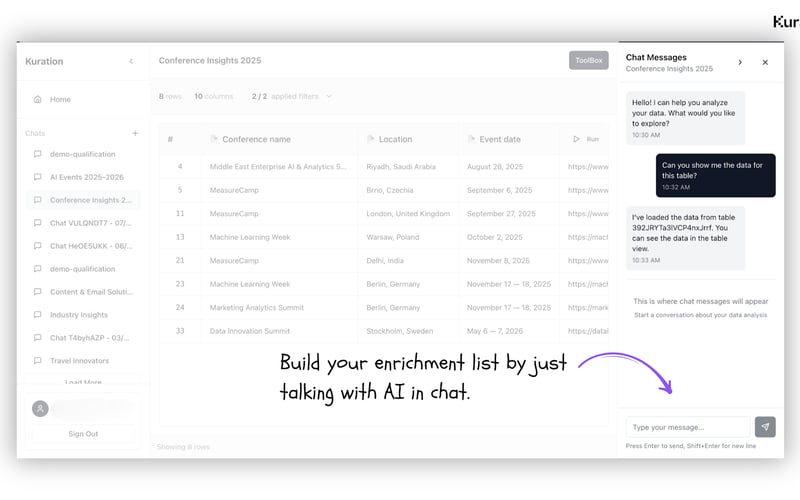Click the 'I've loaded the data from table' message
800x500 pixels.
coord(685,238)
